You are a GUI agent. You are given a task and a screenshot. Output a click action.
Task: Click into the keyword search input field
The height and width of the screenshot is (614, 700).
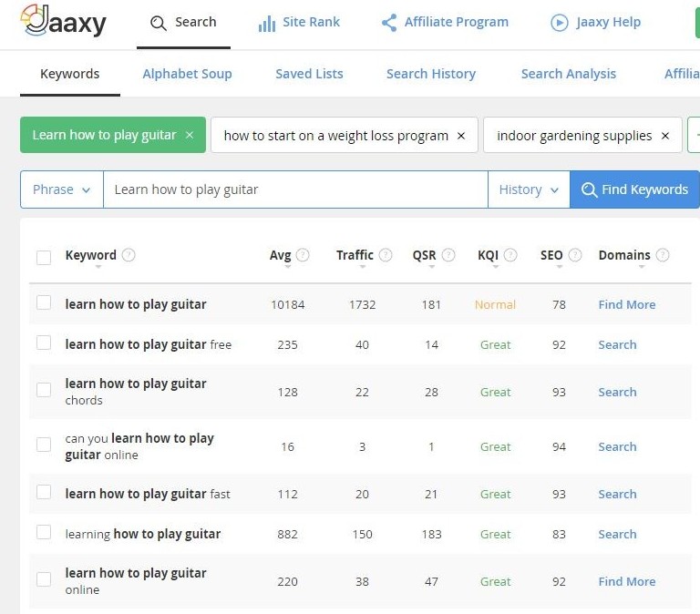click(x=295, y=189)
